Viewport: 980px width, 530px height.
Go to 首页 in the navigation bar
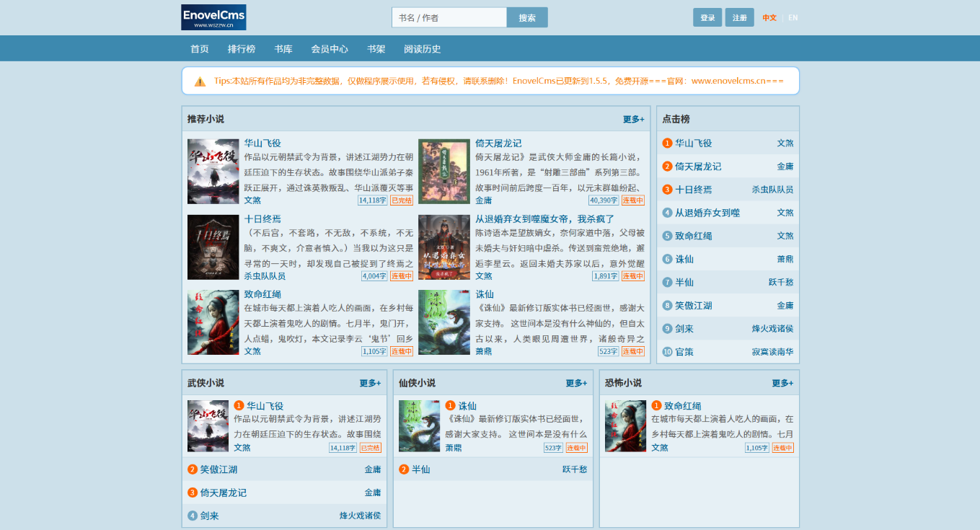click(x=200, y=49)
